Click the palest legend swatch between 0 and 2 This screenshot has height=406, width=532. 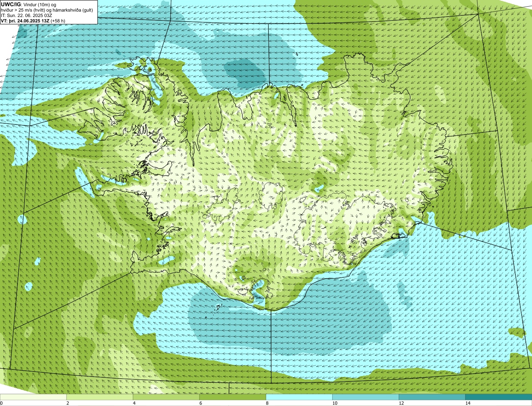(x=33, y=397)
